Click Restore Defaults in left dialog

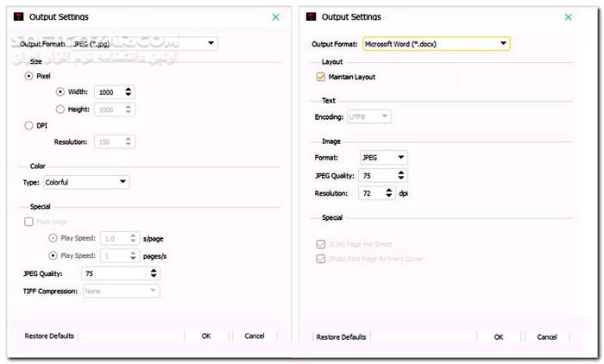click(x=49, y=336)
